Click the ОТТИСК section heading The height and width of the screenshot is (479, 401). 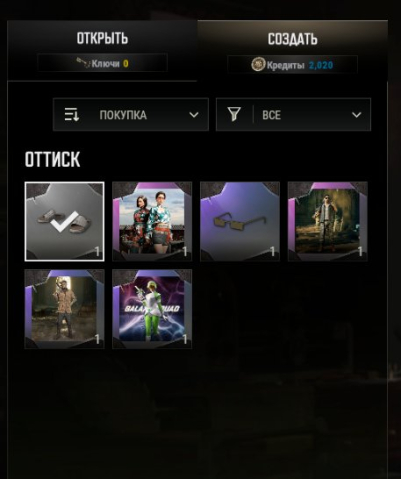52,159
